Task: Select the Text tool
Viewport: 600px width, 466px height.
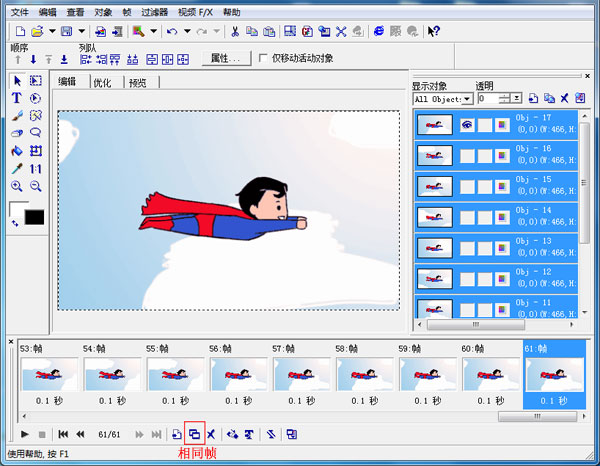Action: pos(16,98)
